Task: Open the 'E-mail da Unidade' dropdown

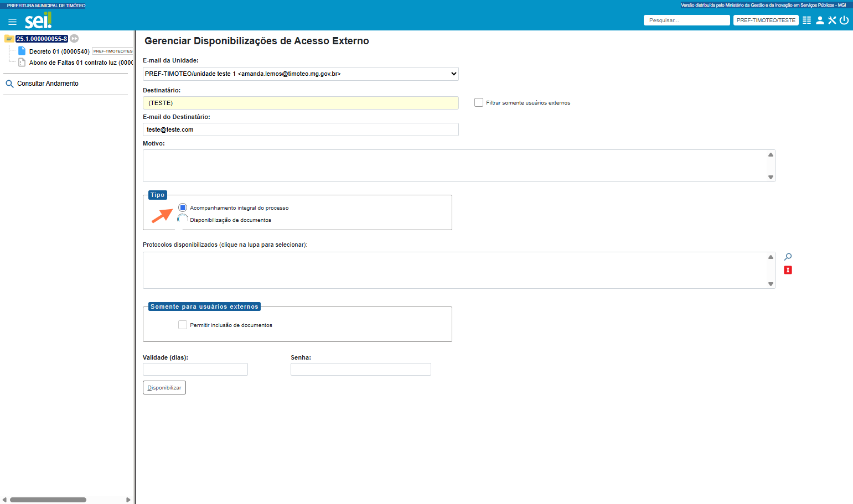Action: click(x=301, y=74)
